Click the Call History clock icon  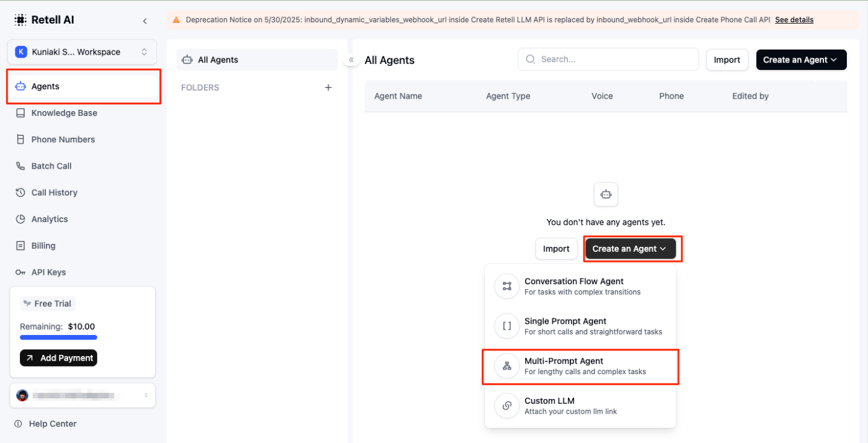20,193
